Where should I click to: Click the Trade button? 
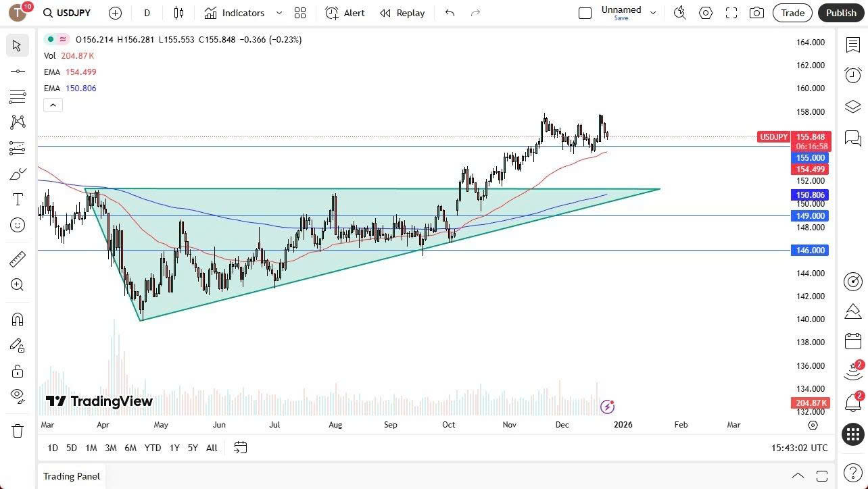[x=792, y=13]
